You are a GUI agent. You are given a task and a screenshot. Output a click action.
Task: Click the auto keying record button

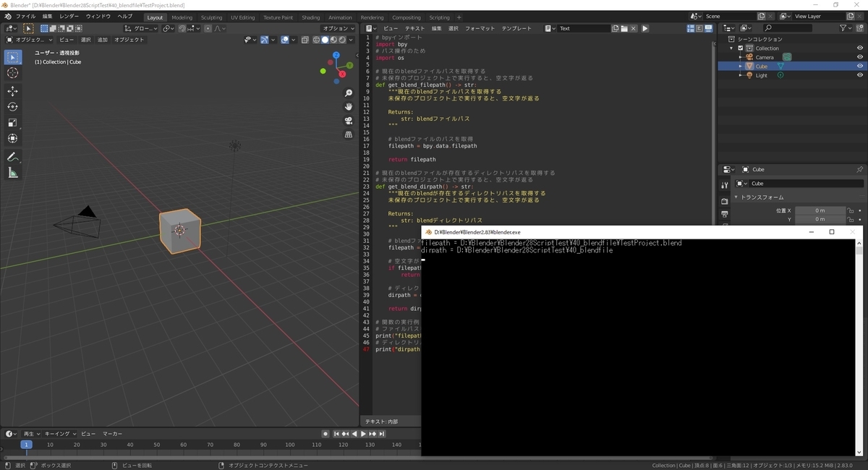(x=325, y=434)
